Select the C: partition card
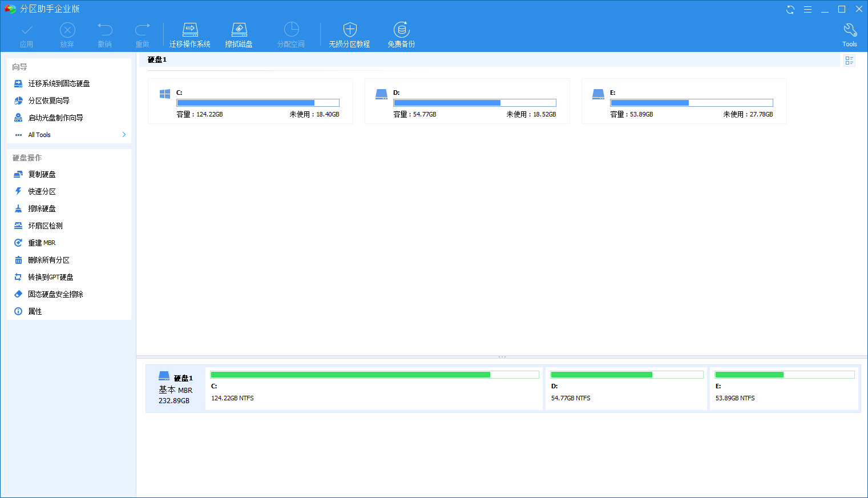868x498 pixels. coord(251,101)
